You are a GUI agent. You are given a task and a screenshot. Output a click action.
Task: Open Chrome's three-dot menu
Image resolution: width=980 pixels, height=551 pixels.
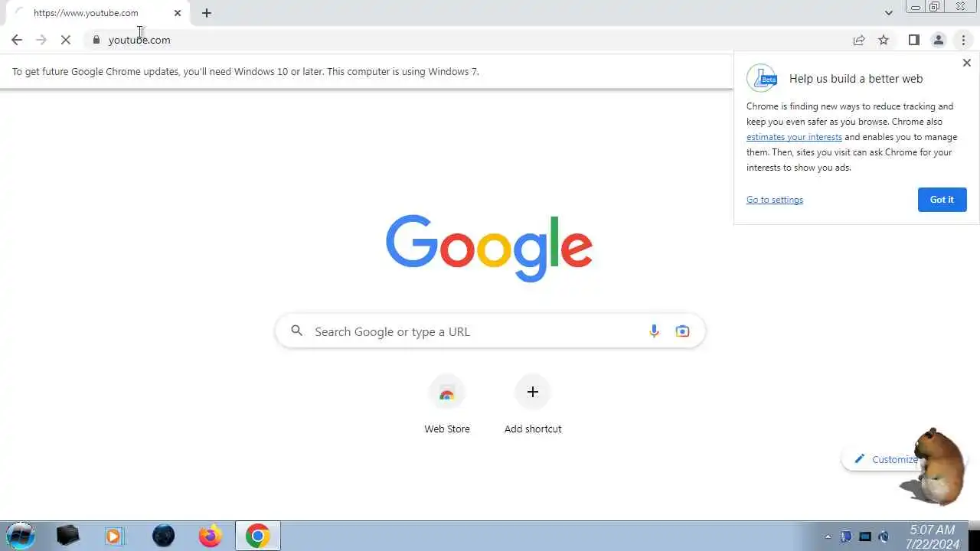[x=963, y=40]
